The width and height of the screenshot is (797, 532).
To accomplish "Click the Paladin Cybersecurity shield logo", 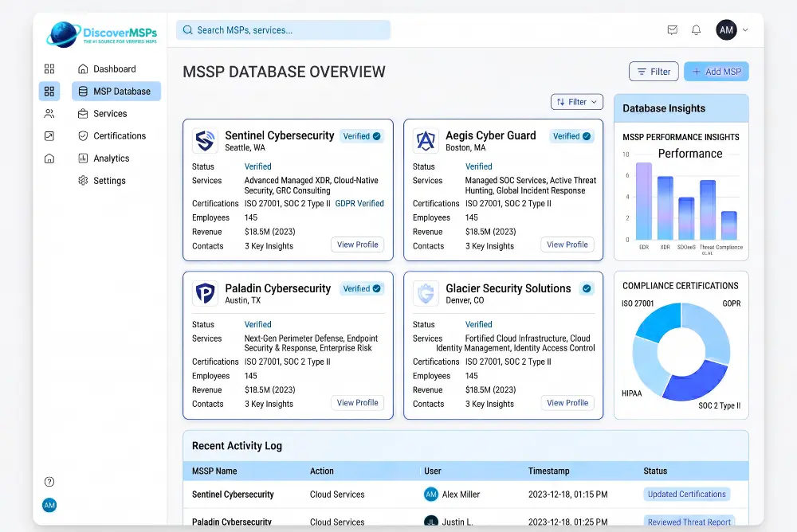I will click(x=206, y=293).
